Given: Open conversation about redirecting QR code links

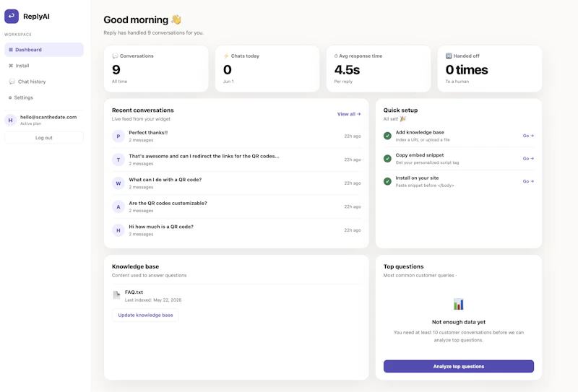Looking at the screenshot, I should tap(236, 160).
